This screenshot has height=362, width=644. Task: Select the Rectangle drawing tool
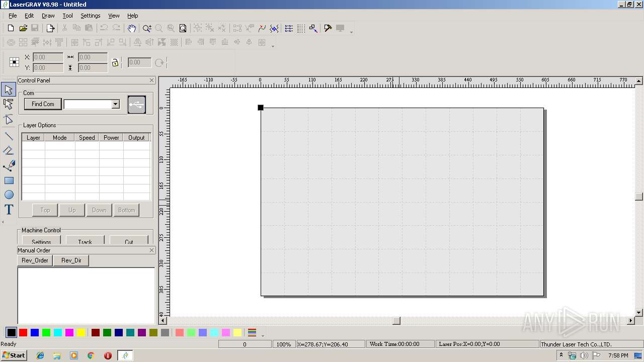9,180
